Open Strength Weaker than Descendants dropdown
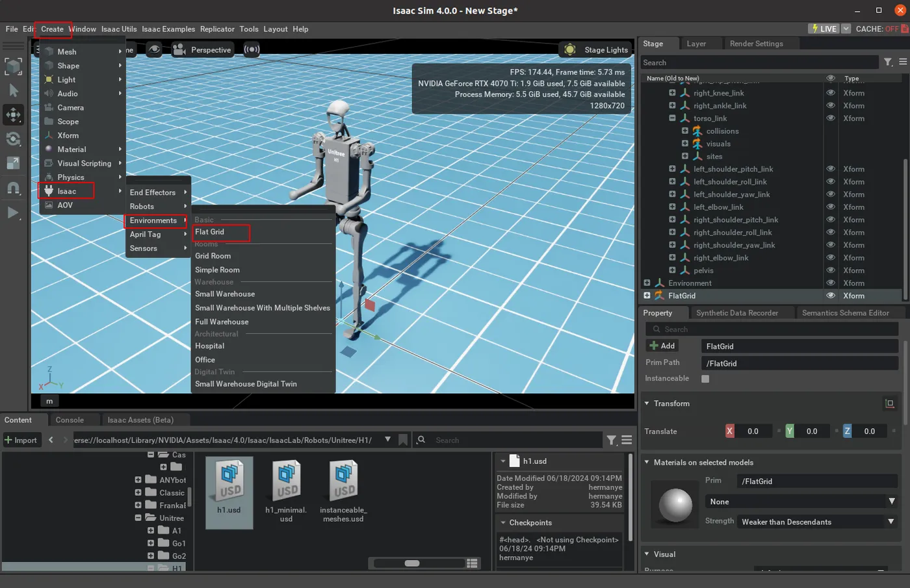 818,522
